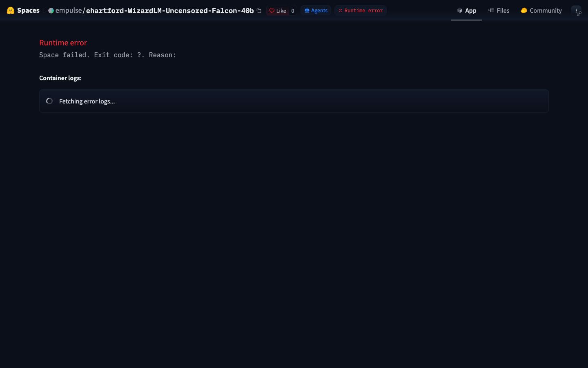This screenshot has height=368, width=588.
Task: Open the Agents button
Action: click(316, 11)
